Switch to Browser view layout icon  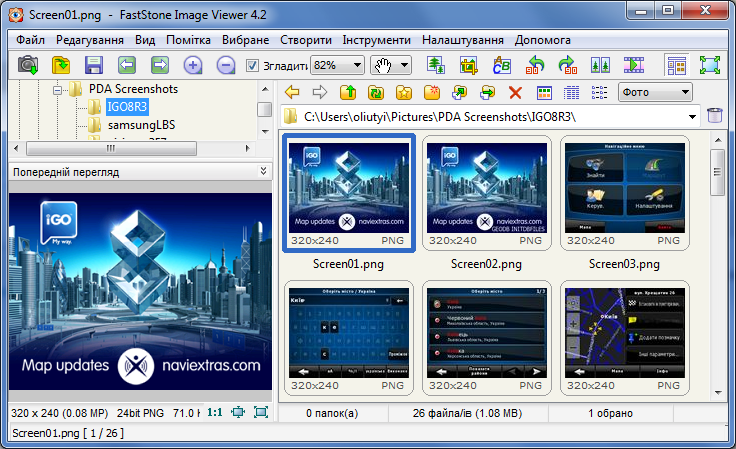[x=676, y=65]
